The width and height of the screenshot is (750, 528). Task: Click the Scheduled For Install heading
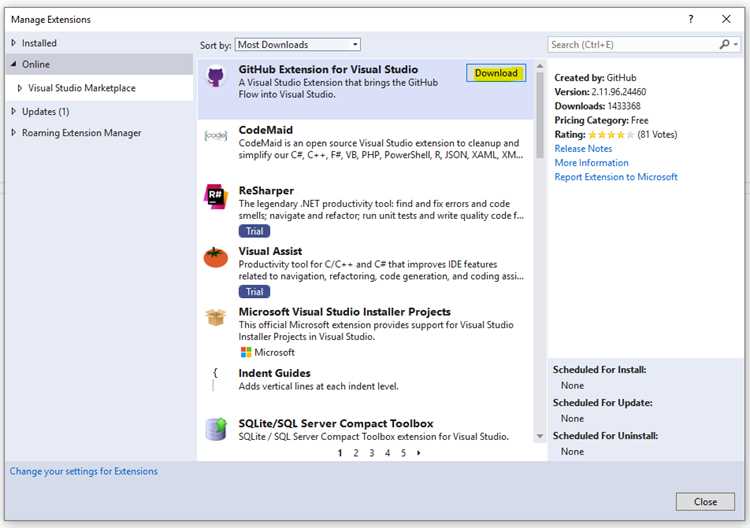(x=599, y=370)
